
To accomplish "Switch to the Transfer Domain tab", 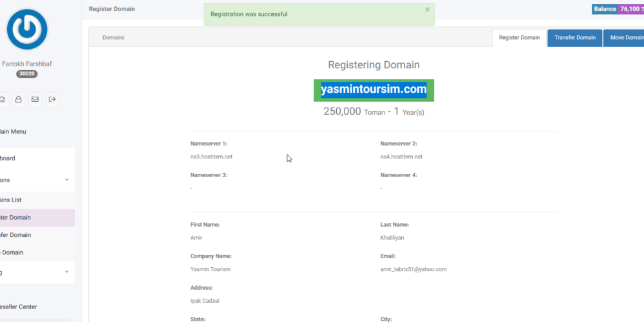I will (574, 37).
